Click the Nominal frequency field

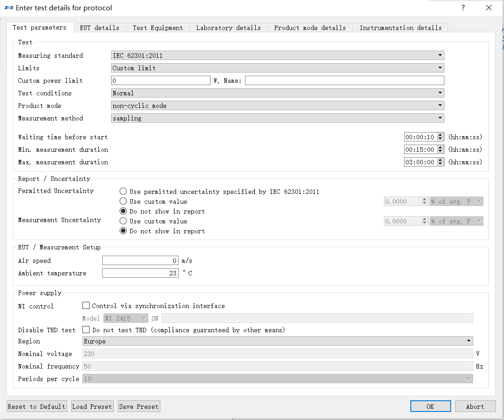277,366
